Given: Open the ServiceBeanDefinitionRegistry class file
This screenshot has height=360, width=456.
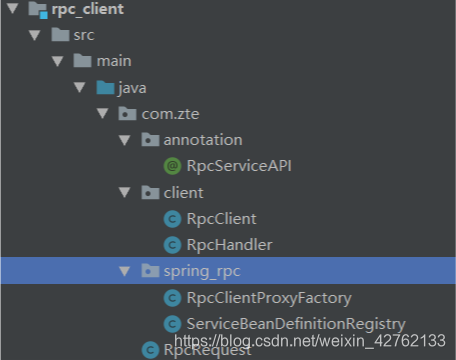Looking at the screenshot, I should point(296,324).
